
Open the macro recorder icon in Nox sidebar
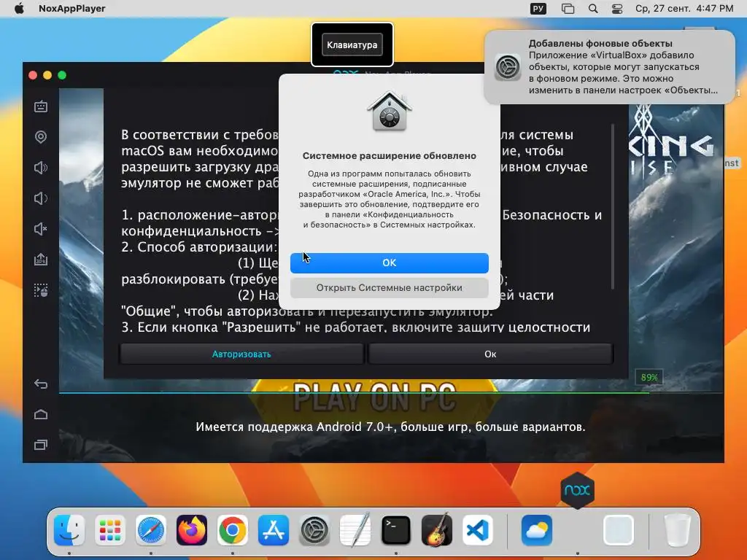coord(41,290)
